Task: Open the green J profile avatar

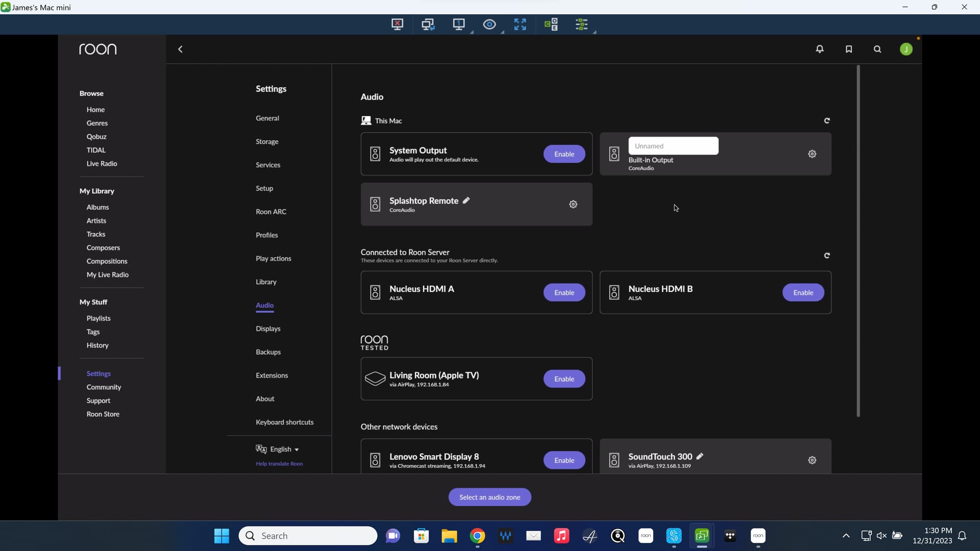Action: [906, 49]
